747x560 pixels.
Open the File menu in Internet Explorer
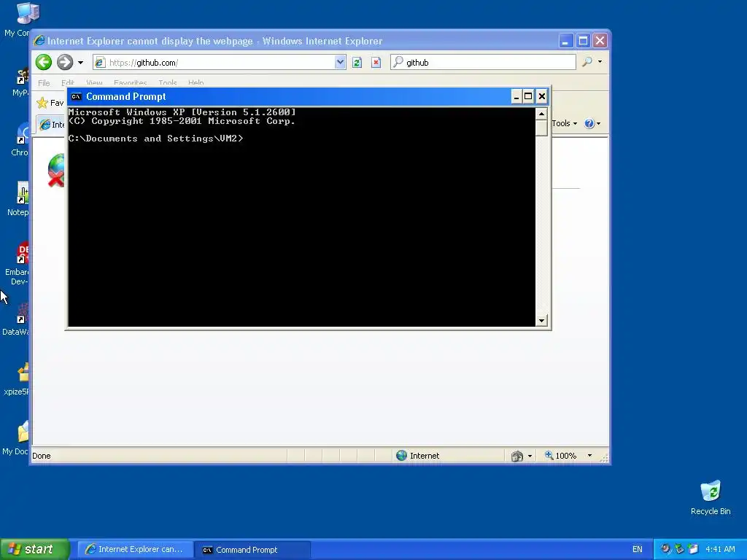tap(44, 83)
